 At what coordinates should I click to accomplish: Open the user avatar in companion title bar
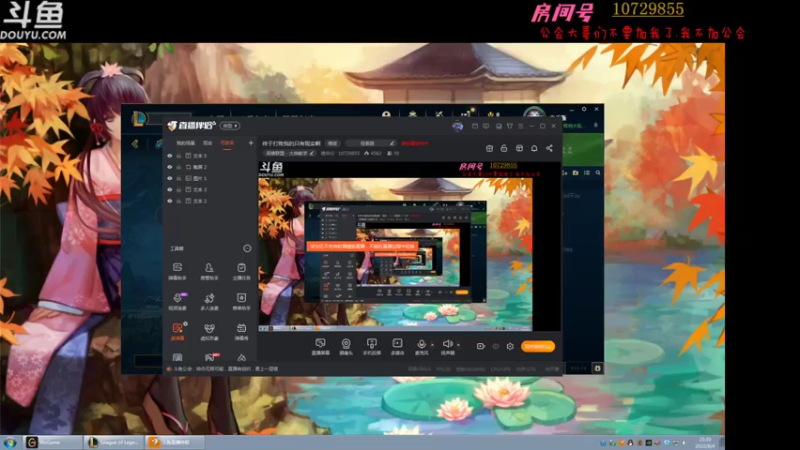point(457,126)
